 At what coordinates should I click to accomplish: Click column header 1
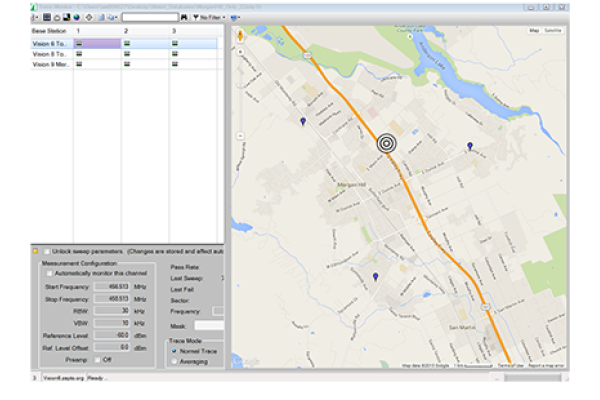[78, 31]
